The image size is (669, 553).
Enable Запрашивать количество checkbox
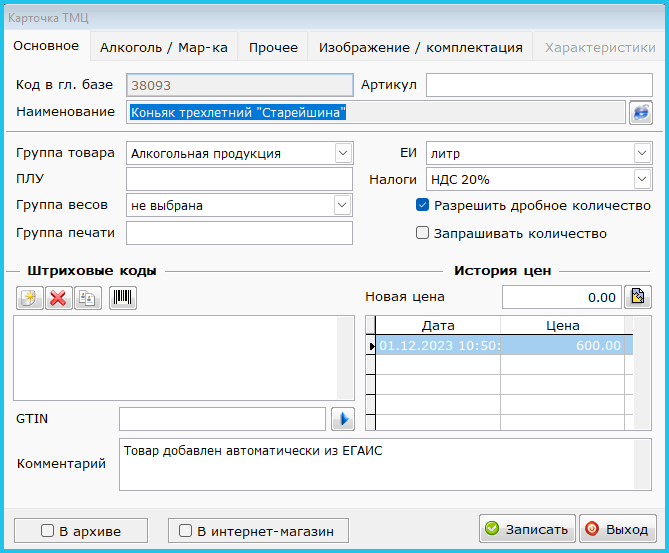click(x=422, y=233)
